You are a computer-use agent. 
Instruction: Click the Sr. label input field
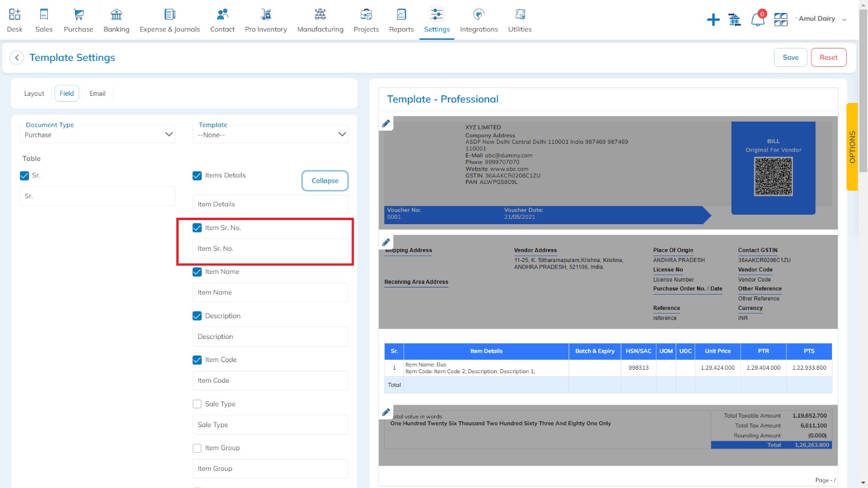click(98, 196)
